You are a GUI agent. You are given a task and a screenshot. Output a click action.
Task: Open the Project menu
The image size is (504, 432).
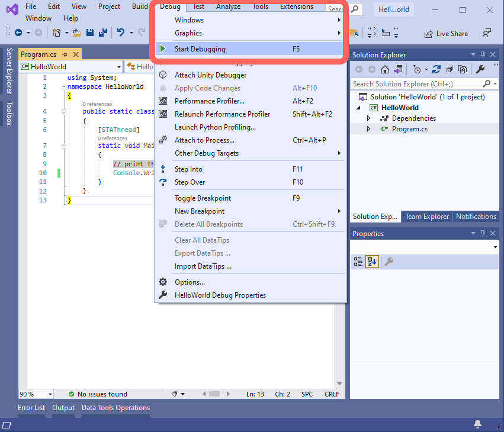click(109, 7)
